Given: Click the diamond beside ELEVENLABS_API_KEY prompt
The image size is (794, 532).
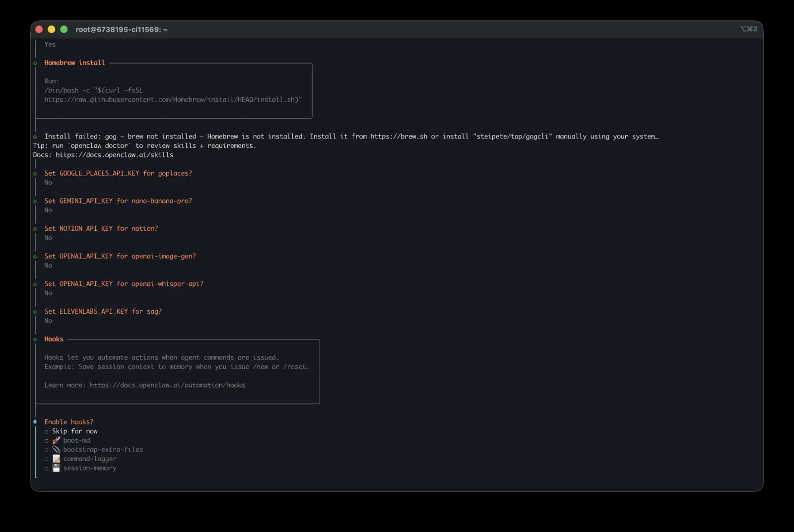Looking at the screenshot, I should pyautogui.click(x=35, y=312).
